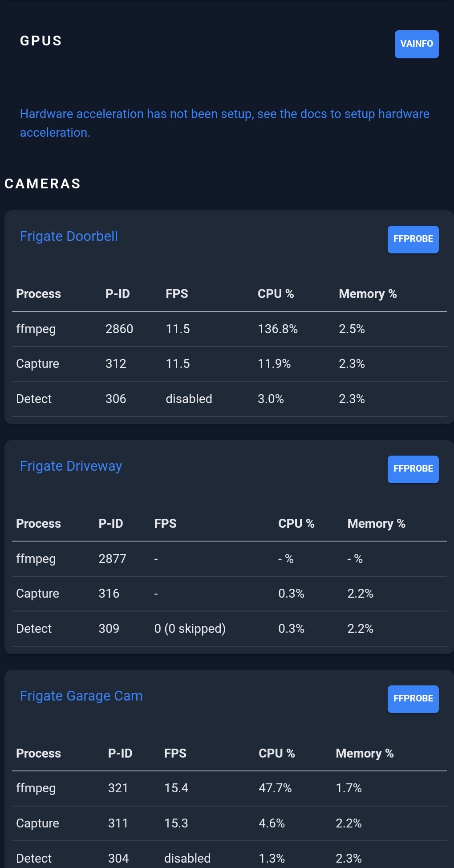Run FFPROBE for Frigate Doorbell
This screenshot has height=868, width=454.
click(x=413, y=239)
